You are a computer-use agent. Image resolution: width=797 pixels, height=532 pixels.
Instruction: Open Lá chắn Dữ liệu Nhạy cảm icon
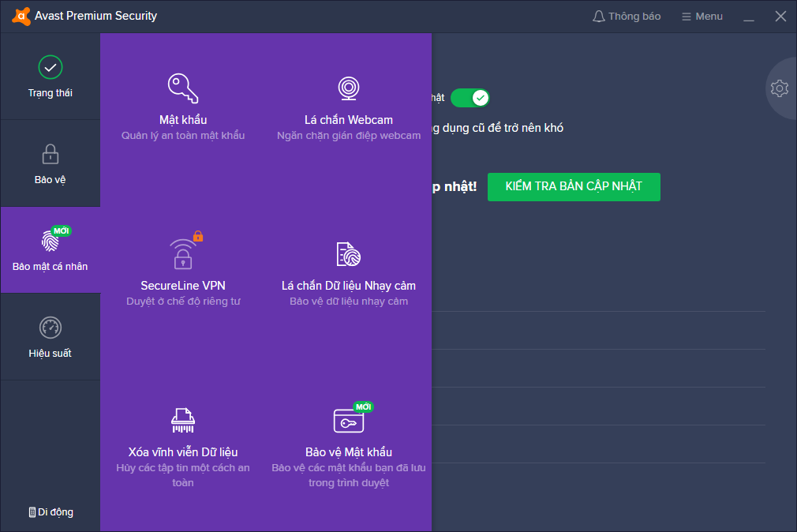[349, 254]
